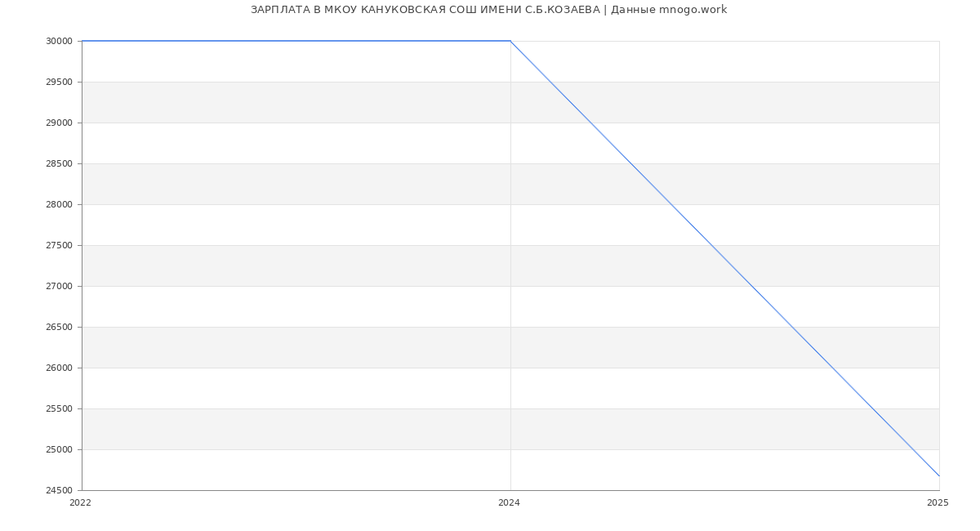Image resolution: width=980 pixels, height=531 pixels.
Task: Click the 25500 y-axis label
Action: click(60, 409)
